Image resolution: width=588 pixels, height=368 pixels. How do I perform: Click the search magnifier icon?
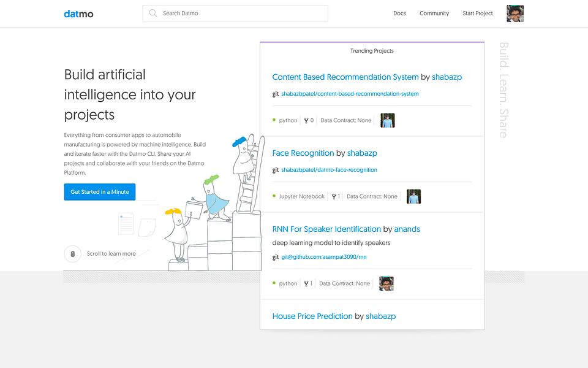(x=153, y=13)
